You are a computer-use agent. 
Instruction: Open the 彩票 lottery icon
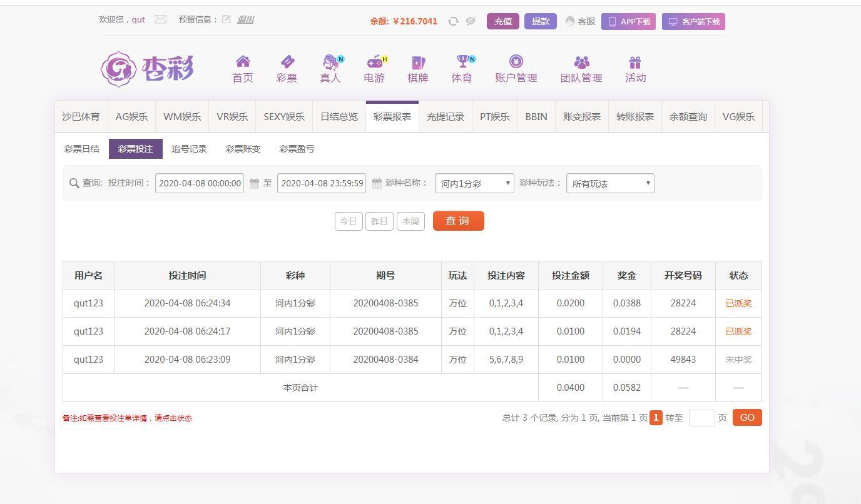(287, 62)
